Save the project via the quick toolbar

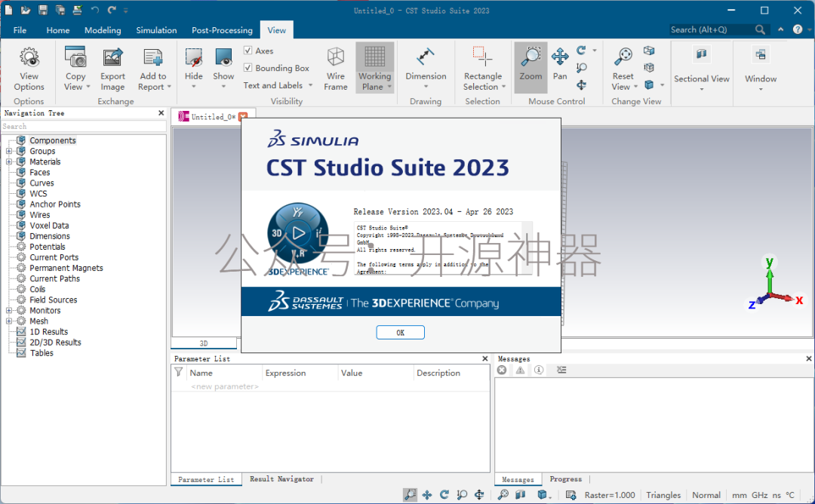[x=42, y=10]
